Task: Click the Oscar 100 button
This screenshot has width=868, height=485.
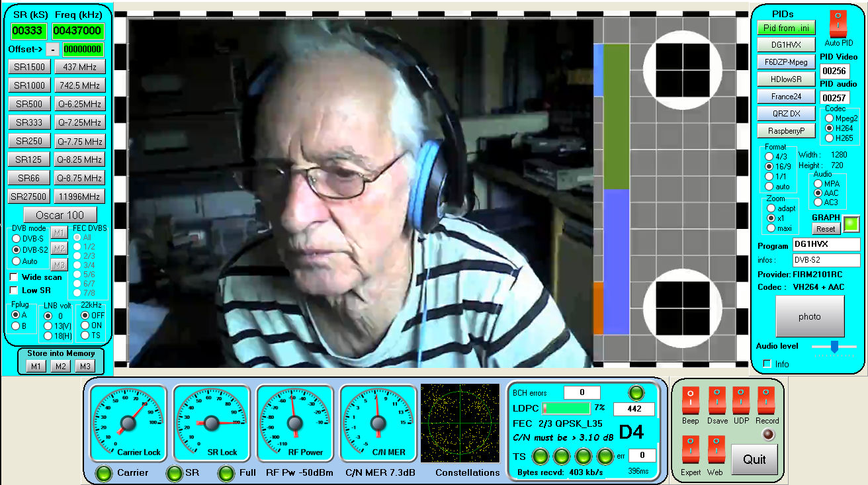Action: (60, 215)
